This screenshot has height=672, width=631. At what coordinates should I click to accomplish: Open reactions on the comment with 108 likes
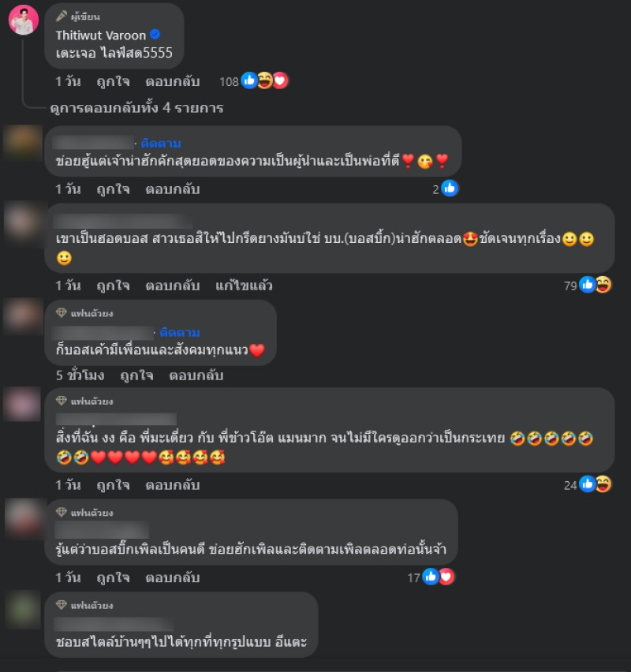click(x=254, y=81)
